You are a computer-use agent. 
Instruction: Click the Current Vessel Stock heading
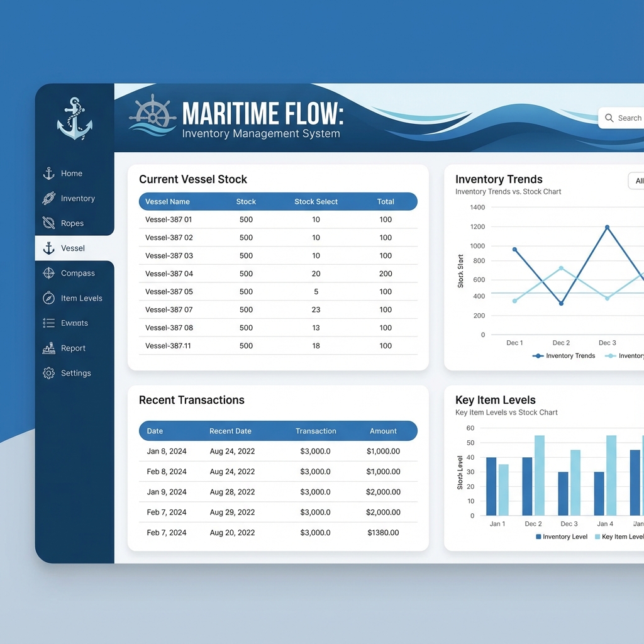click(x=193, y=179)
